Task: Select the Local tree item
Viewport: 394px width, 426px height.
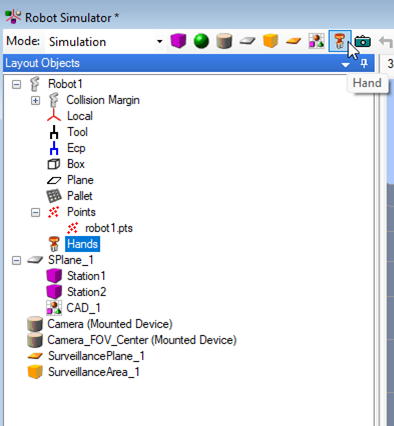Action: [80, 116]
